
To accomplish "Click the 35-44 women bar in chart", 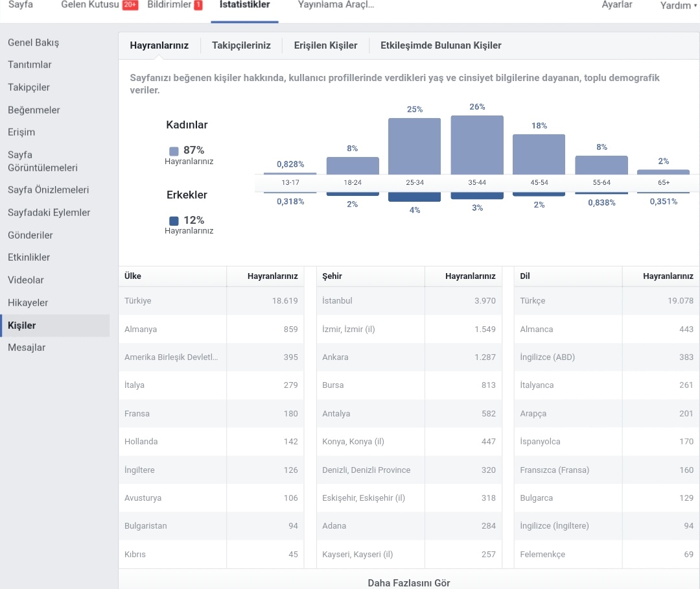I will coord(477,145).
